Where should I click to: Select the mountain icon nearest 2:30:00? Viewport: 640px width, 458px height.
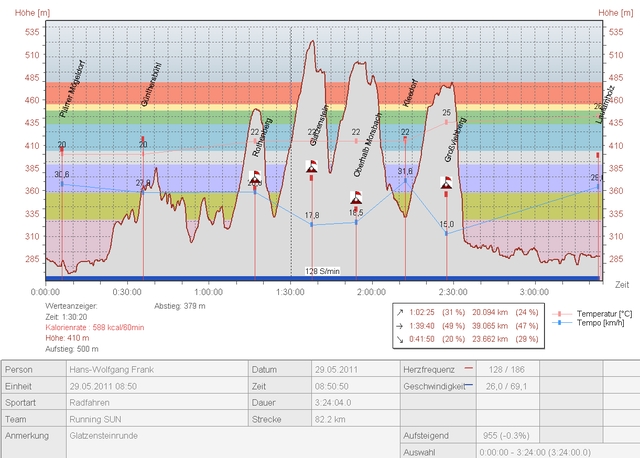(x=446, y=184)
